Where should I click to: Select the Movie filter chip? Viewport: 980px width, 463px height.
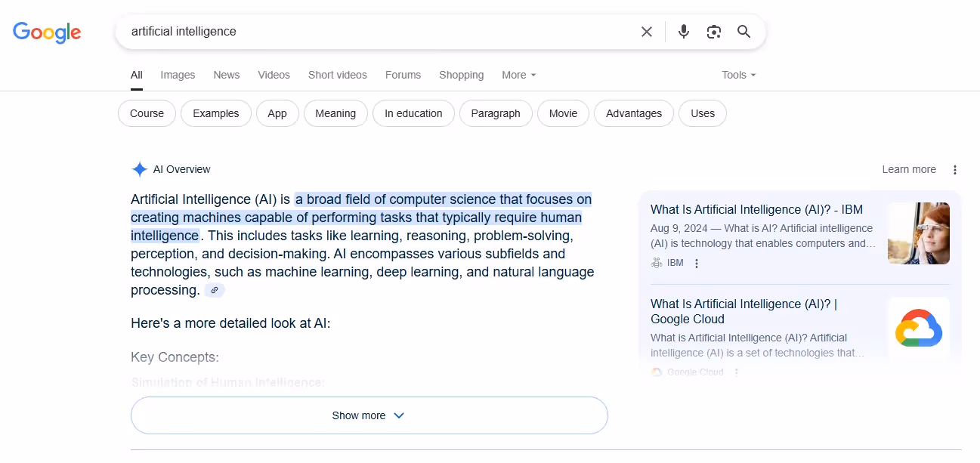coord(564,113)
